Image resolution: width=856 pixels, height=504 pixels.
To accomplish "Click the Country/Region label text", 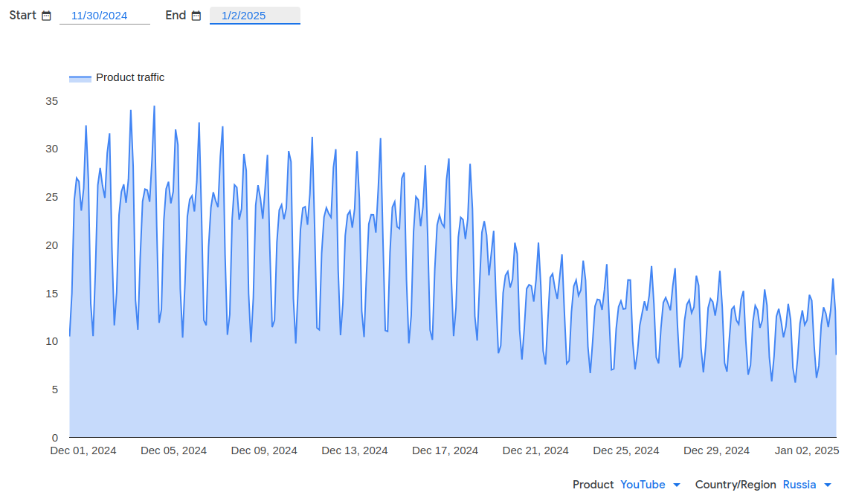I will 736,485.
